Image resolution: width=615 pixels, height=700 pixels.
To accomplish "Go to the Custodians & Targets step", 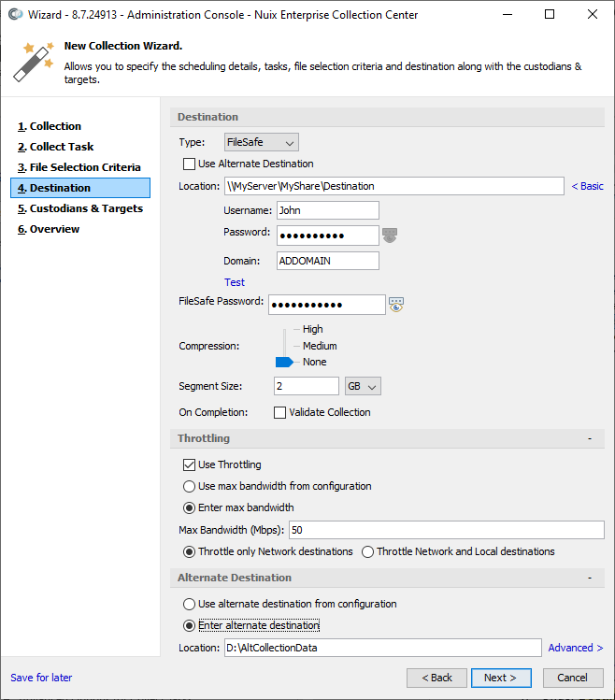I will pos(80,208).
